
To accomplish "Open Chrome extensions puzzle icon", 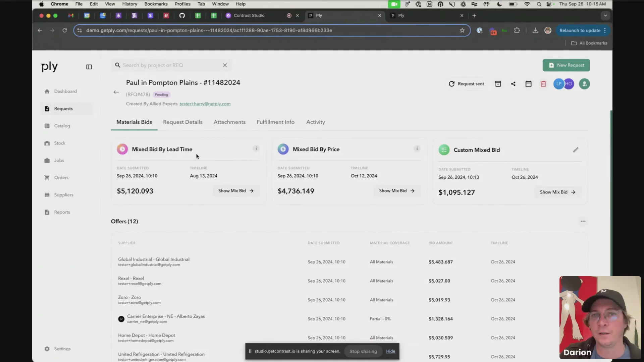I will coord(517,31).
